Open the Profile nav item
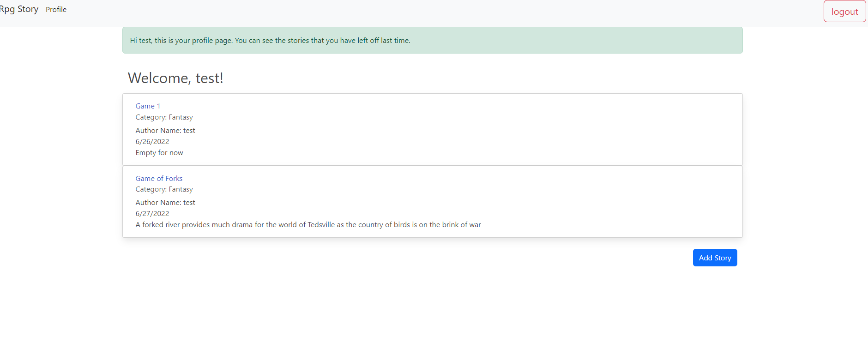 pos(56,10)
